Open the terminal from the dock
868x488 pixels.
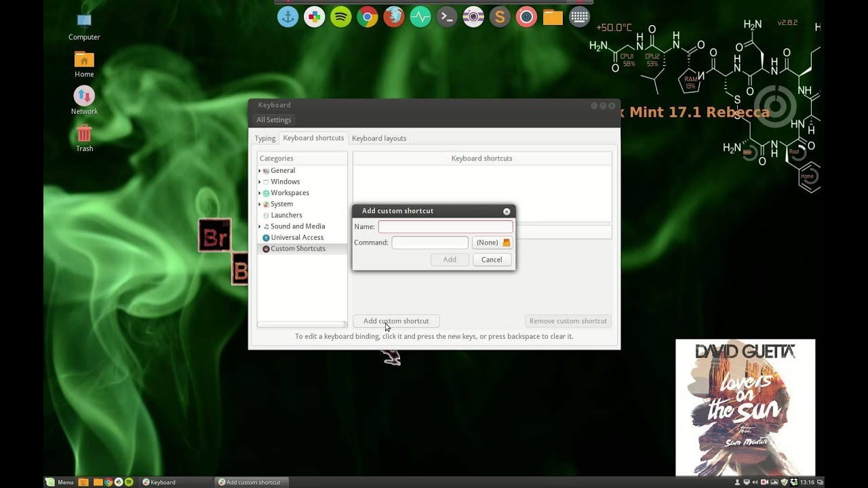coord(446,16)
